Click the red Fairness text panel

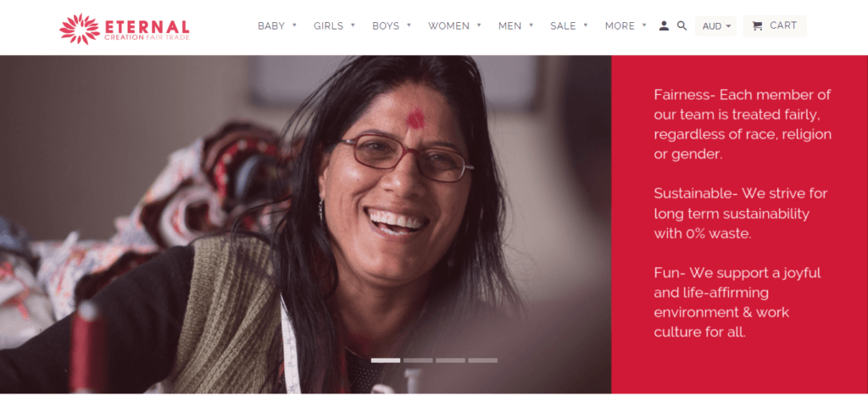pos(739,224)
